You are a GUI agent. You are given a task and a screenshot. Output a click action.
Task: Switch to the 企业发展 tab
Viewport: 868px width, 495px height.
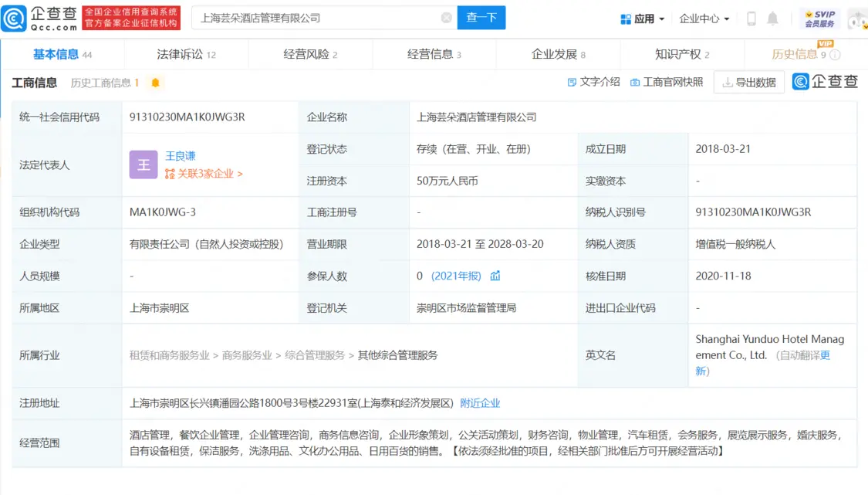pyautogui.click(x=558, y=54)
